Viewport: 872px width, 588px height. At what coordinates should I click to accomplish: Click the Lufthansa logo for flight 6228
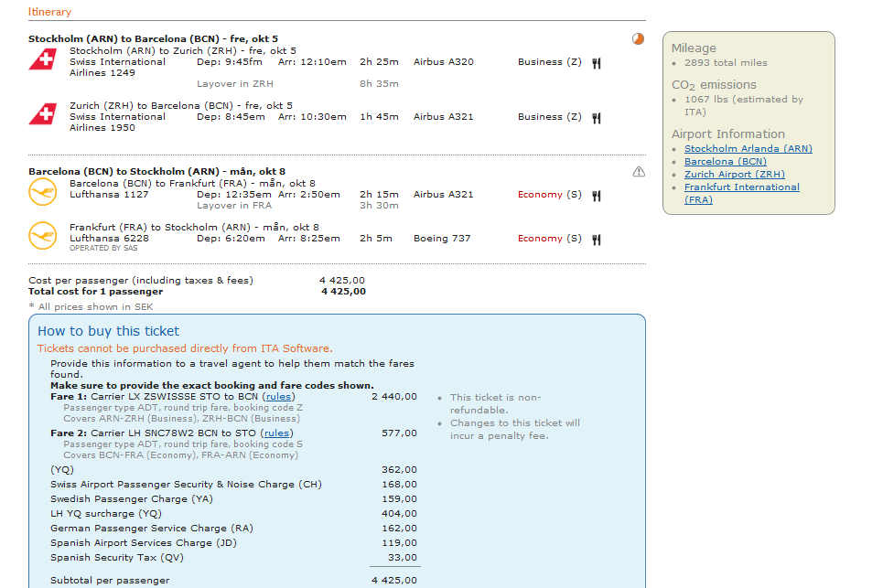[43, 236]
